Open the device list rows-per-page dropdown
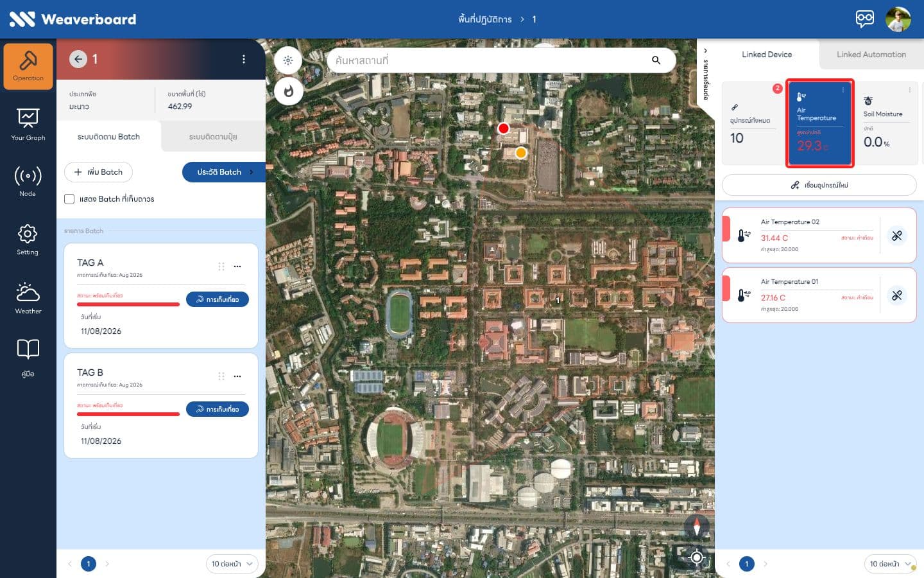 pyautogui.click(x=890, y=564)
